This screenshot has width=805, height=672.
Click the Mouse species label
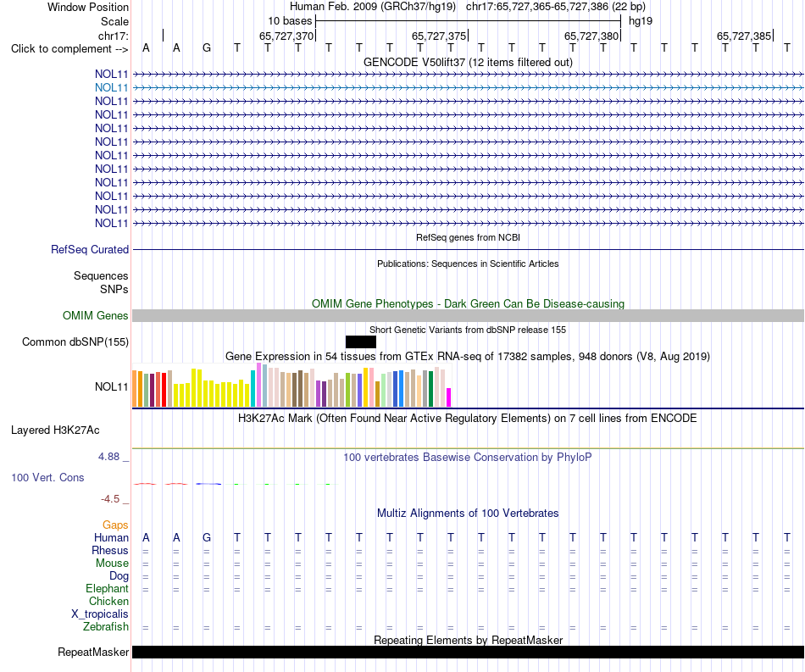point(112,564)
